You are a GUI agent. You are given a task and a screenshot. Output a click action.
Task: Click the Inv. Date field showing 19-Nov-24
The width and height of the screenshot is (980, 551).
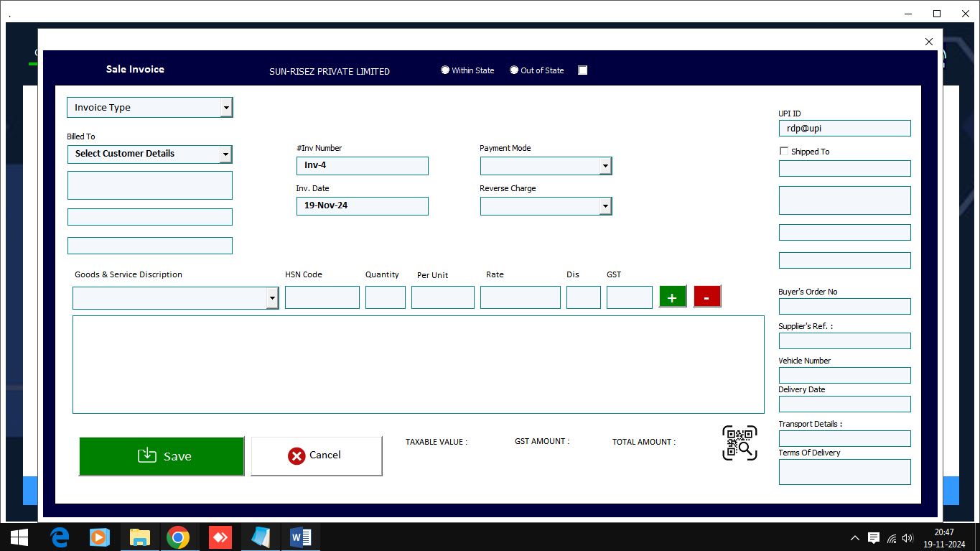362,206
